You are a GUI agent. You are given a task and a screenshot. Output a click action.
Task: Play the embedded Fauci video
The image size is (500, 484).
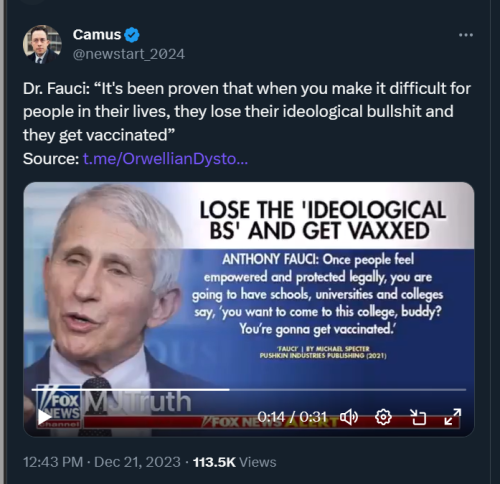point(44,417)
